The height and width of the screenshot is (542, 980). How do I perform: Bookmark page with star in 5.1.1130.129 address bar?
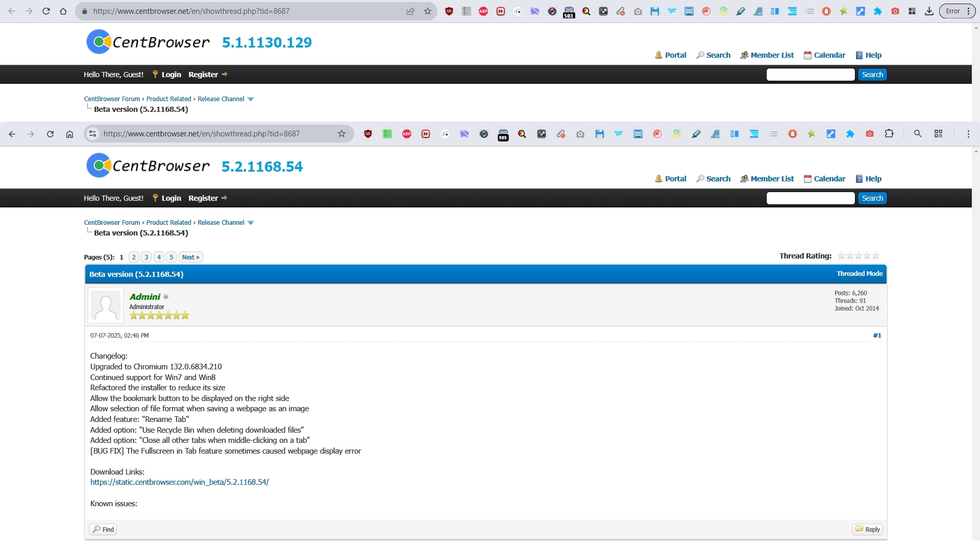coord(428,11)
